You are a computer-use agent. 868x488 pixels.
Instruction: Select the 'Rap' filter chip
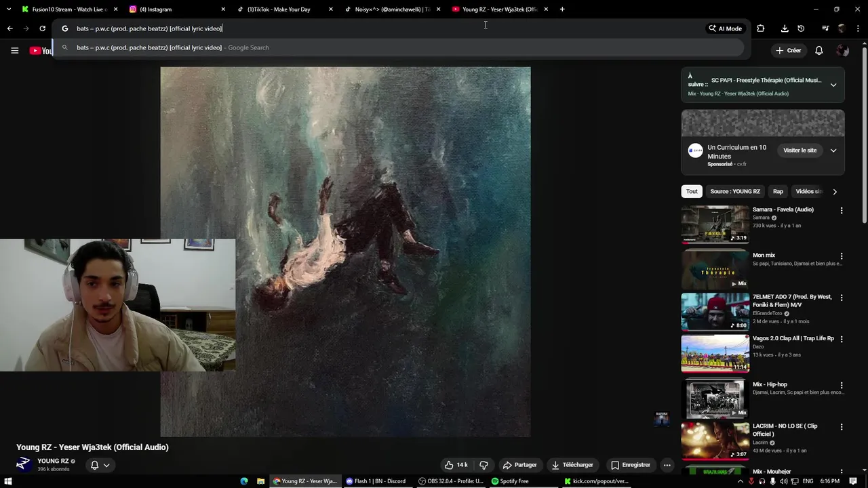[x=778, y=191]
